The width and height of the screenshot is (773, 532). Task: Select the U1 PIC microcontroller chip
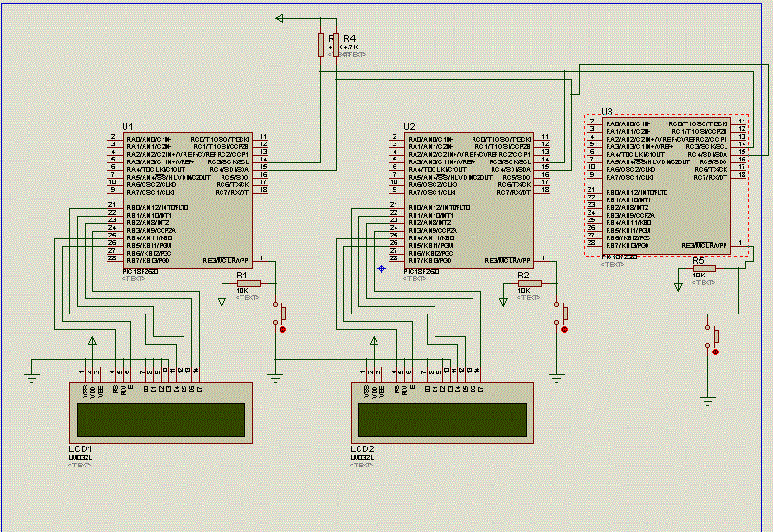[186, 199]
